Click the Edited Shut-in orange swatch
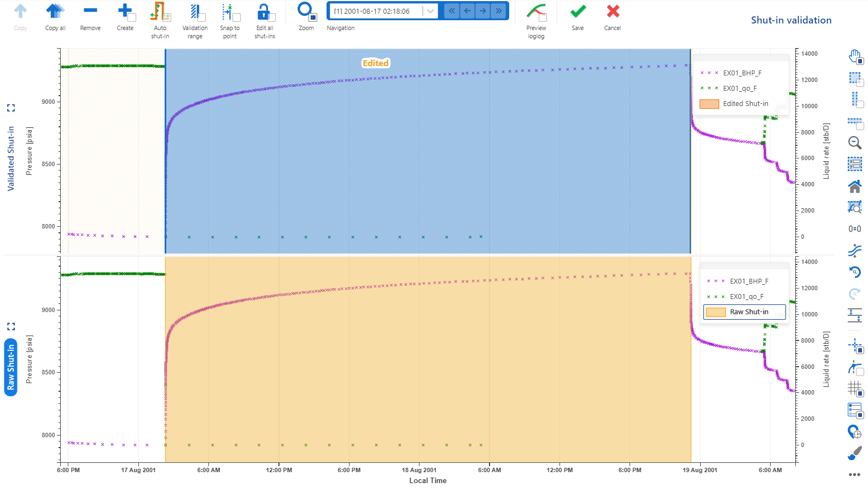The image size is (868, 488). click(709, 104)
